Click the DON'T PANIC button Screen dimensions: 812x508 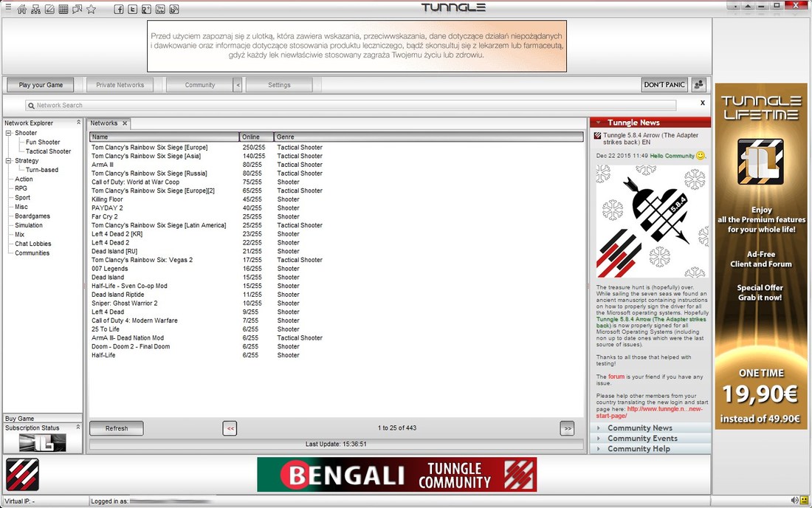(664, 84)
